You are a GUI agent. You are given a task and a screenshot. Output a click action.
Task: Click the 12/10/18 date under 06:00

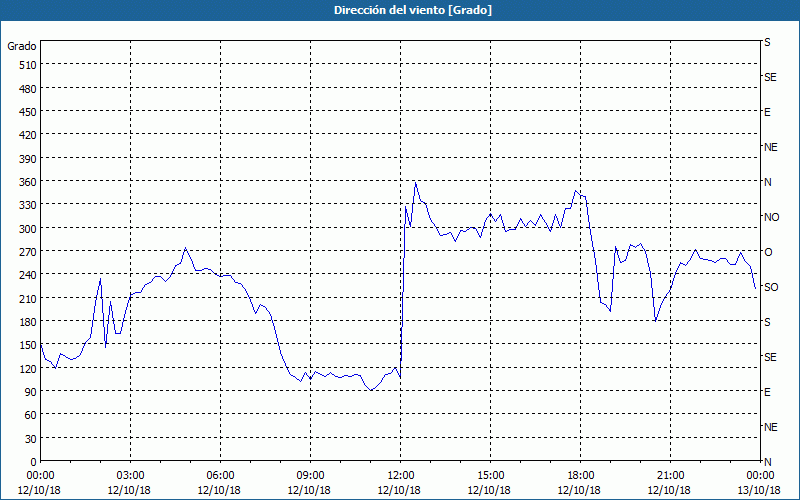[219, 490]
